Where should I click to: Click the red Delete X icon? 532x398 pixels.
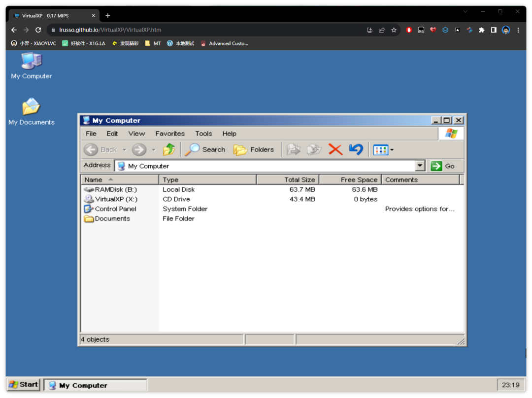click(x=335, y=149)
